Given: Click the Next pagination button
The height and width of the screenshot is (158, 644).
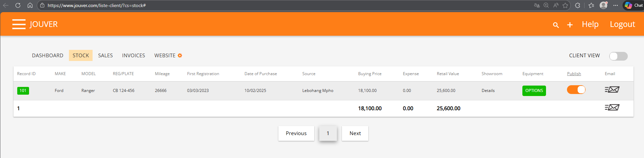Looking at the screenshot, I should tap(355, 133).
